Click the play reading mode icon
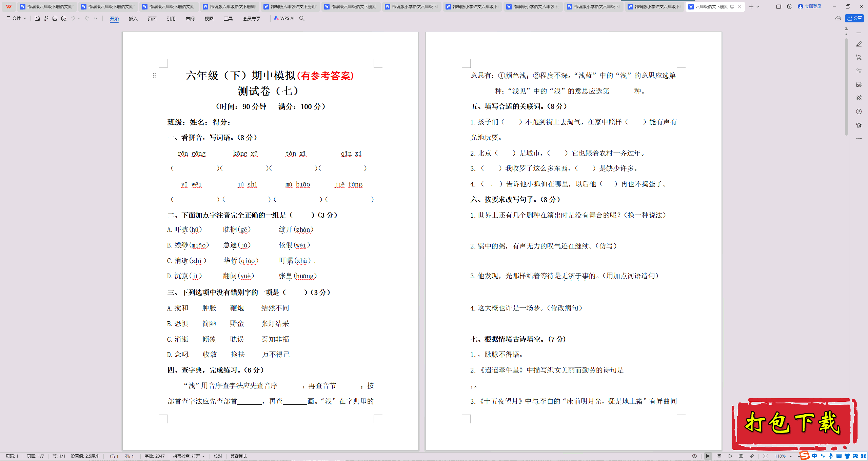 coord(730,456)
